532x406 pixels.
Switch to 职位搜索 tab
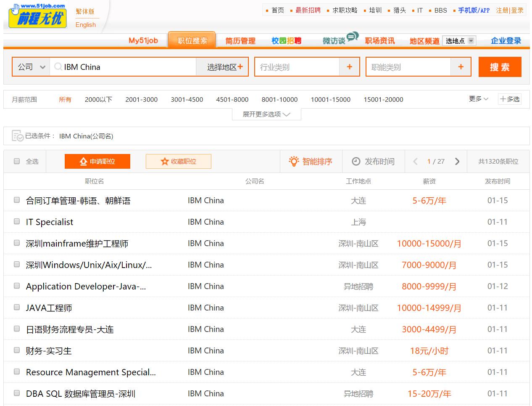point(192,40)
